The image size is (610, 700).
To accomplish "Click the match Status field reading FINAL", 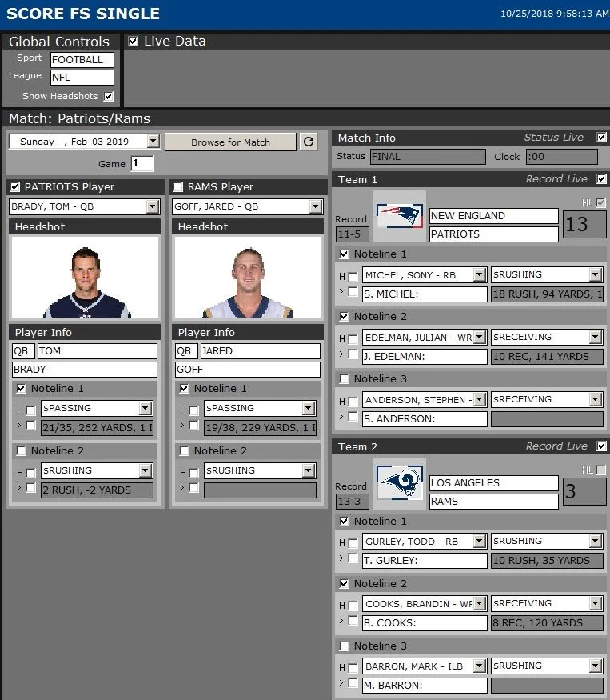I will coord(428,157).
